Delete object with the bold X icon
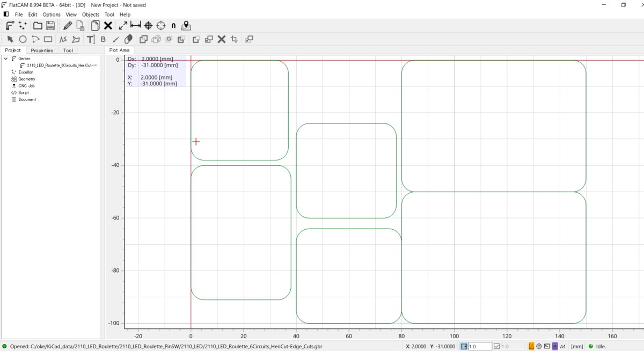 coord(108,25)
